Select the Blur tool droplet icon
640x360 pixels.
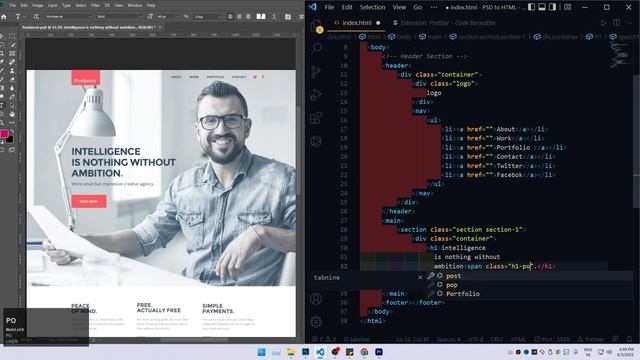(12, 88)
